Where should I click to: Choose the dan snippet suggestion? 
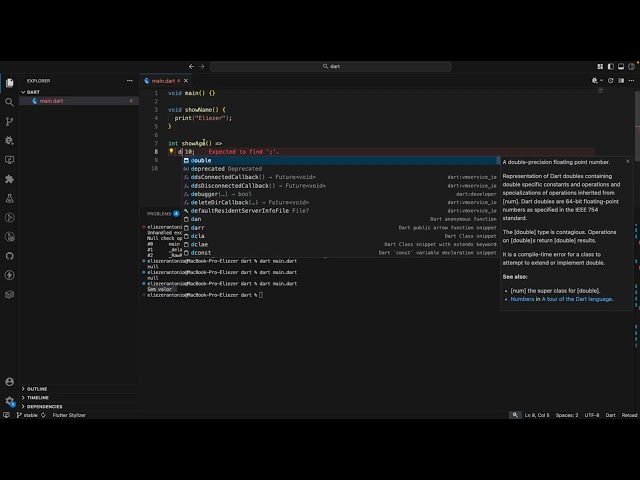tap(340, 219)
